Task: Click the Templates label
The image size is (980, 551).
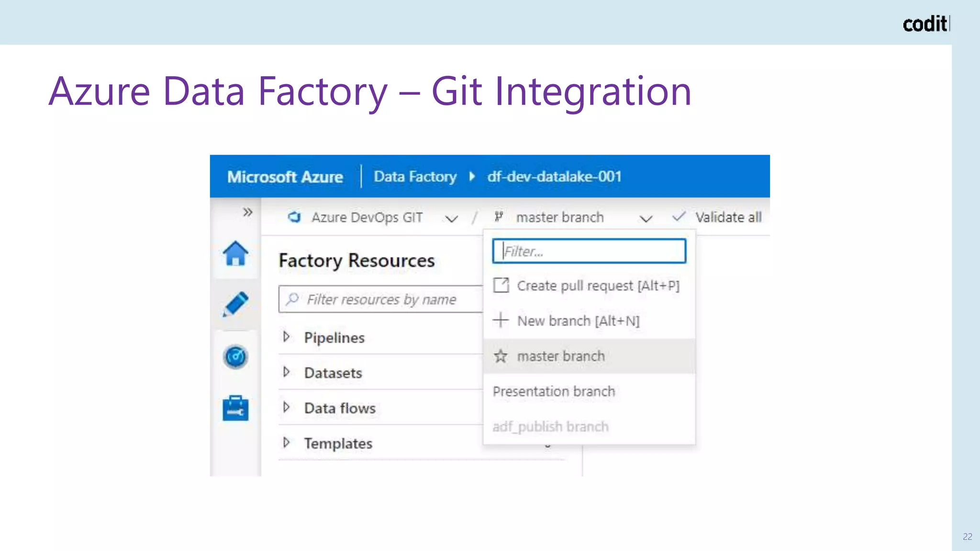Action: [338, 443]
